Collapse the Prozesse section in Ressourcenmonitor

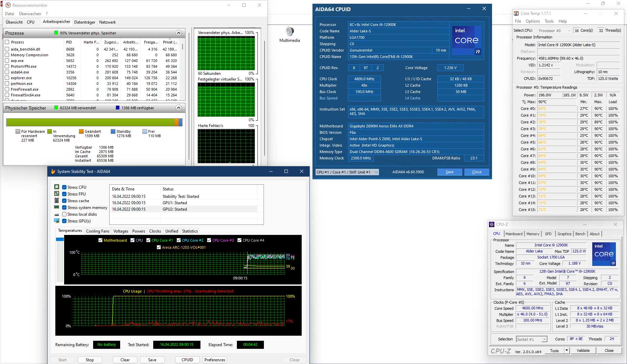click(179, 33)
